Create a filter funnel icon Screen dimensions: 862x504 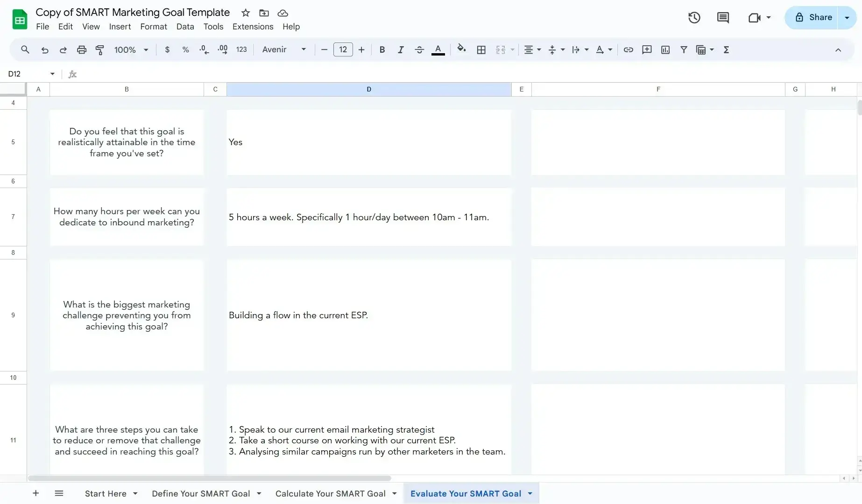click(x=684, y=50)
